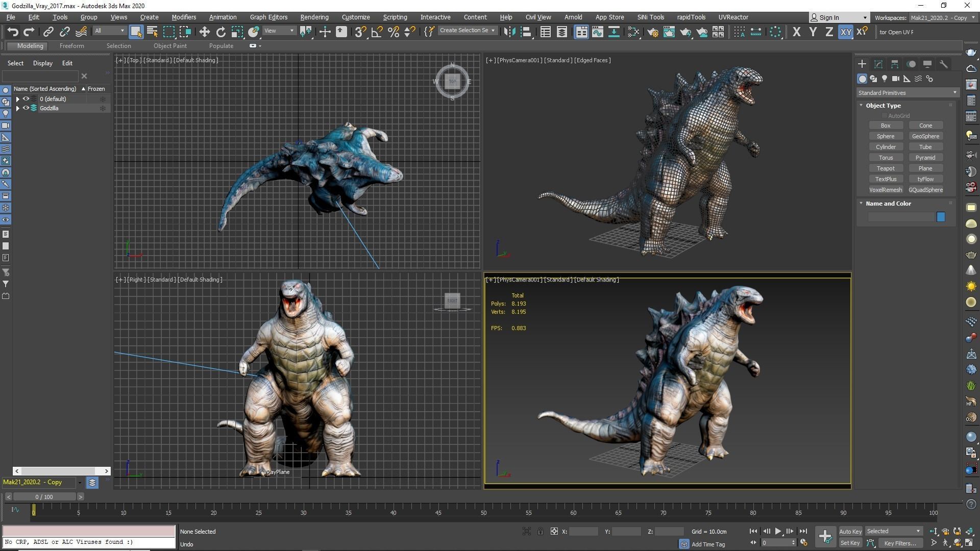The image size is (980, 551).
Task: Open the Motion panel tab
Action: pos(911,64)
